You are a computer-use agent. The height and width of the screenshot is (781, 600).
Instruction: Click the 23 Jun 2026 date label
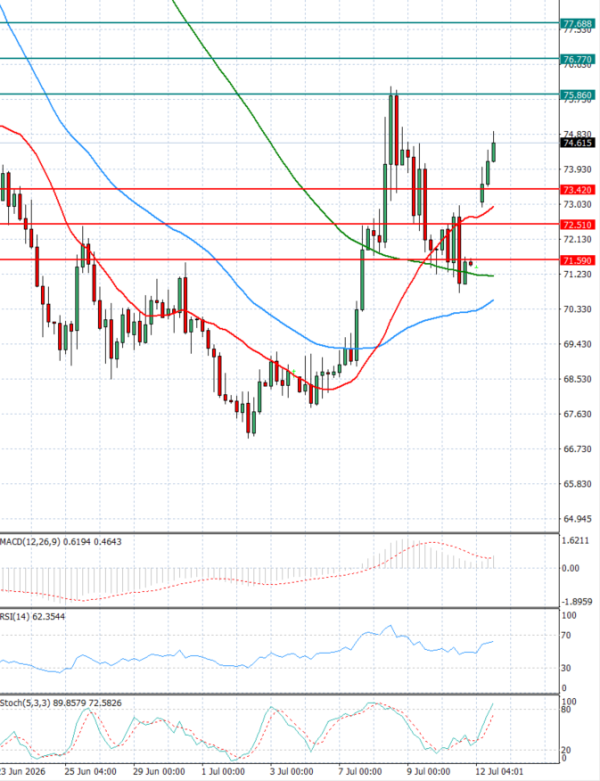coord(22,772)
